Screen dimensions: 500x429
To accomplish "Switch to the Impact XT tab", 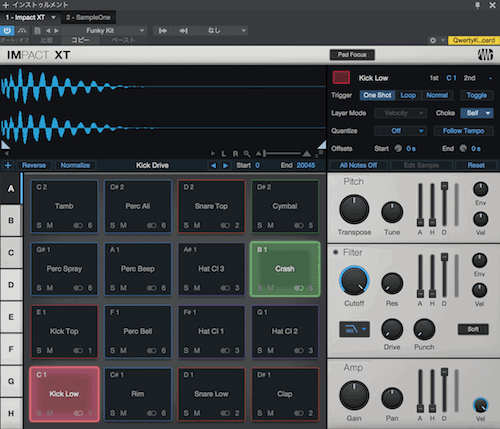I will [25, 17].
